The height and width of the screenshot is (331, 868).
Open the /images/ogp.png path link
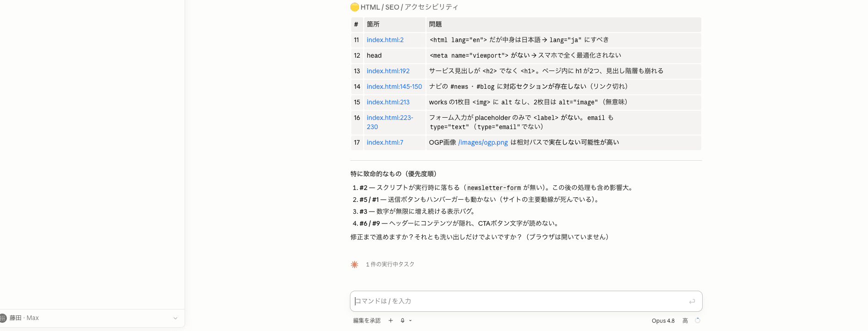point(483,142)
